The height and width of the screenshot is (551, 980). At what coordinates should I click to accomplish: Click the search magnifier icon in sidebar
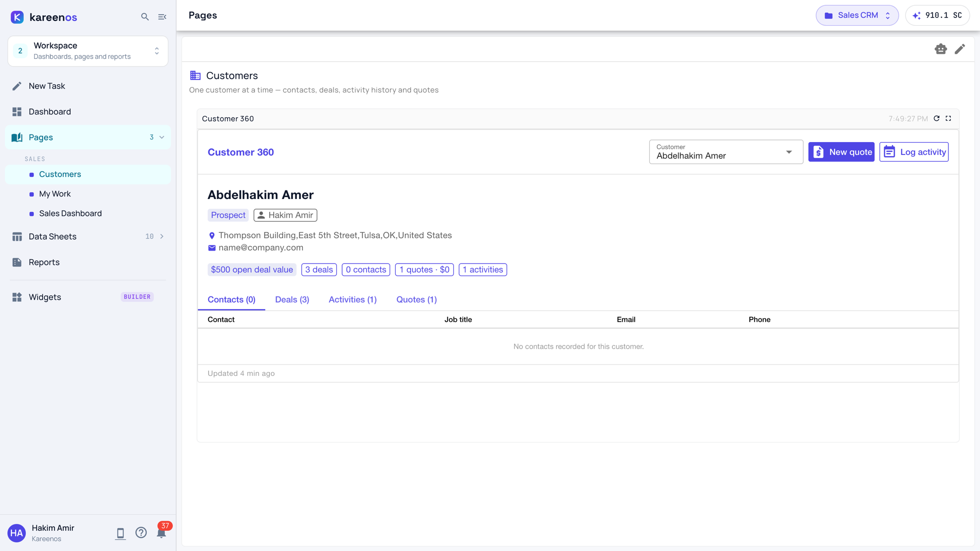[145, 17]
